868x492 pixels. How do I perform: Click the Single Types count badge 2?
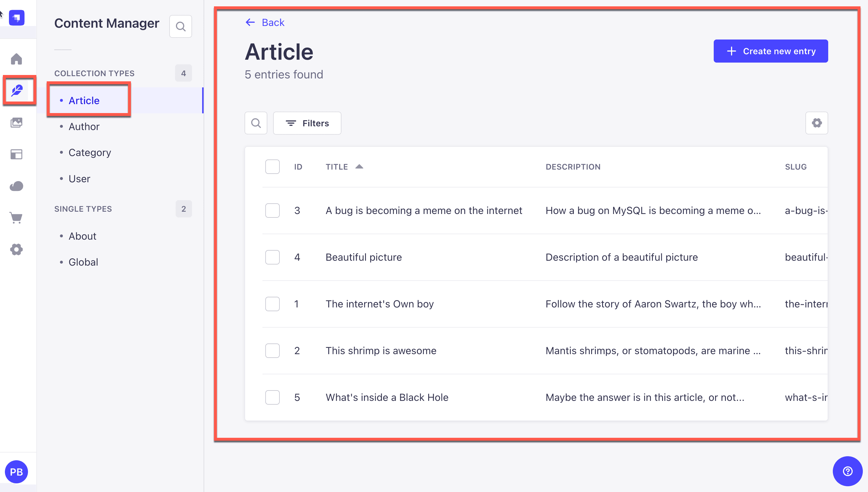[x=183, y=209]
